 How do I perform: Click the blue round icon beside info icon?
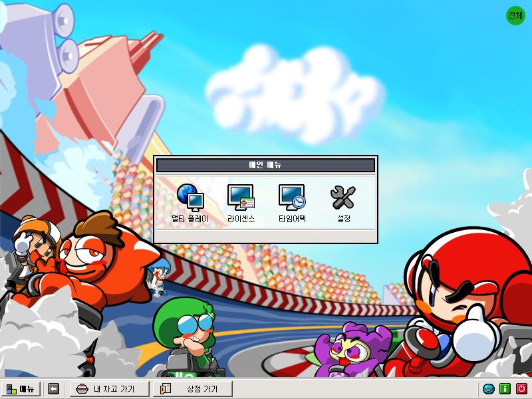pyautogui.click(x=488, y=389)
